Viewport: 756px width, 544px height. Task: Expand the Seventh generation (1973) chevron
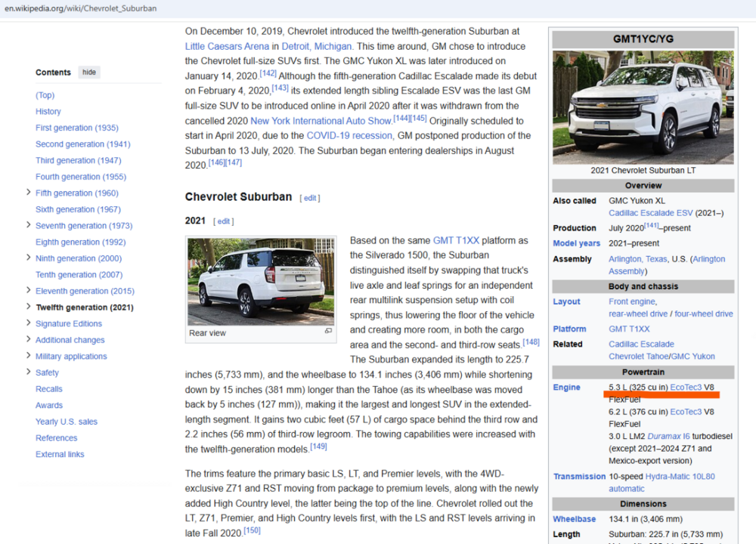point(28,225)
